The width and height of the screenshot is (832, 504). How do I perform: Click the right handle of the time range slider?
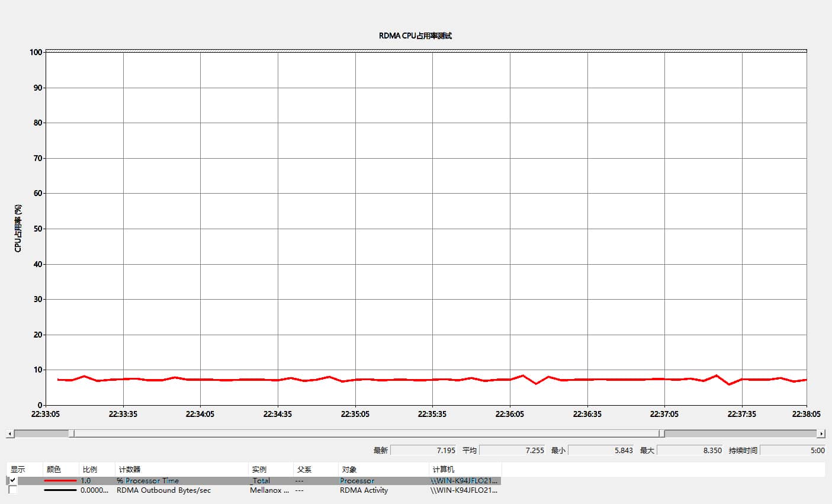(x=662, y=434)
